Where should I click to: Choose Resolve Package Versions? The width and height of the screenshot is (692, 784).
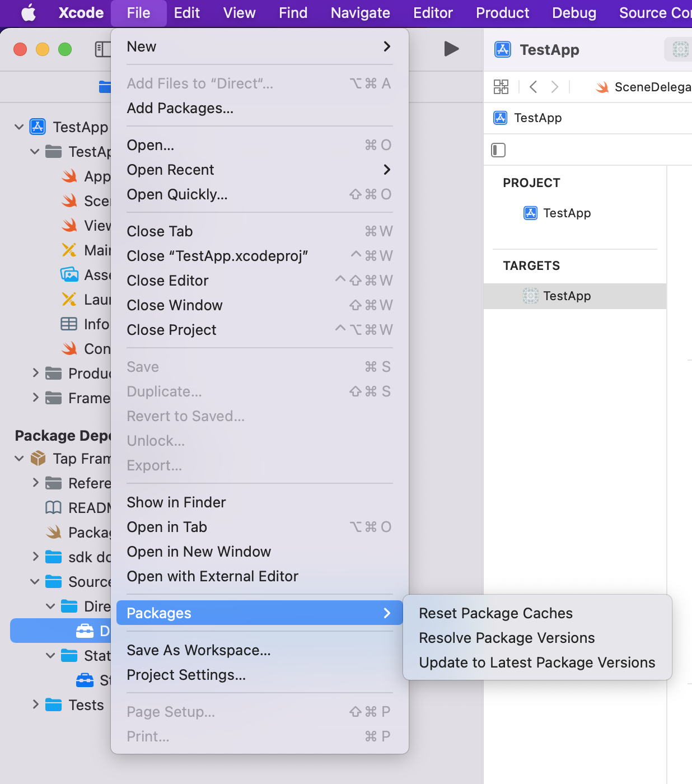tap(537, 638)
